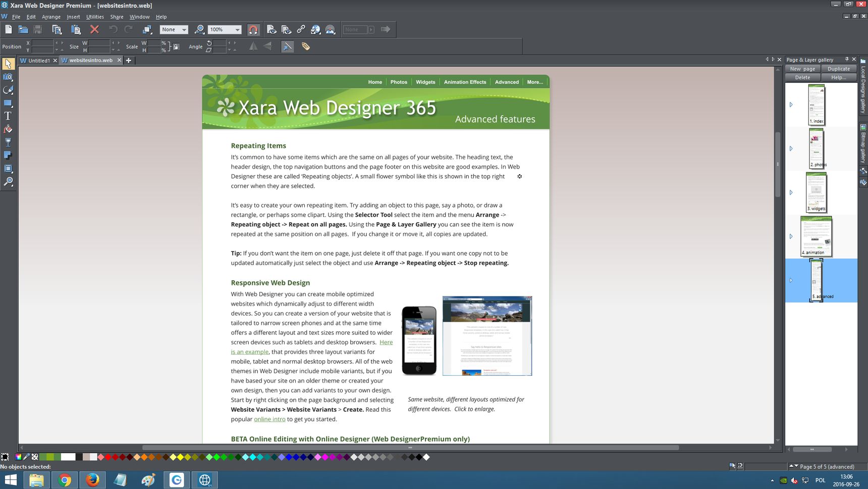Screen dimensions: 868x489
Task: Select the Selector tool arrow
Action: click(8, 64)
